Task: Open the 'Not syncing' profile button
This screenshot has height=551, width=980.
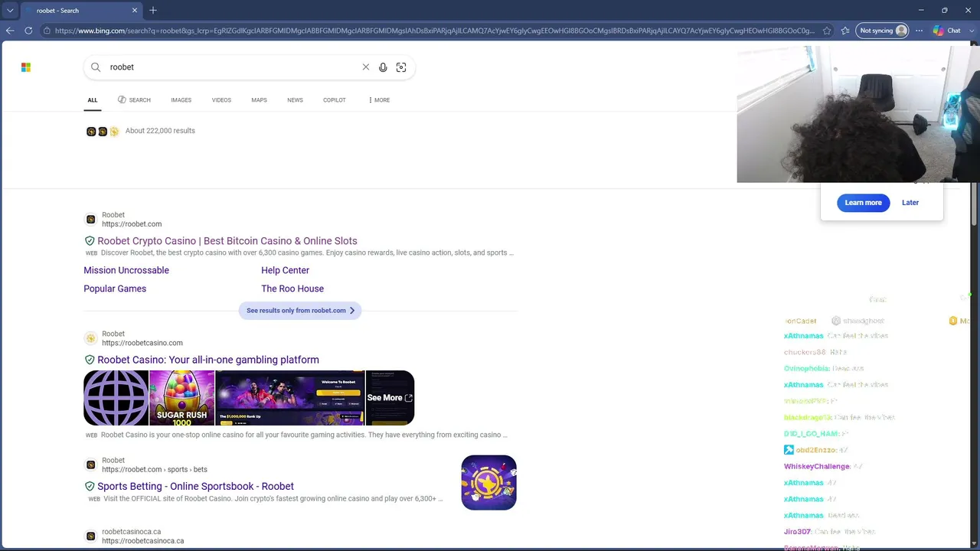Action: 882,31
